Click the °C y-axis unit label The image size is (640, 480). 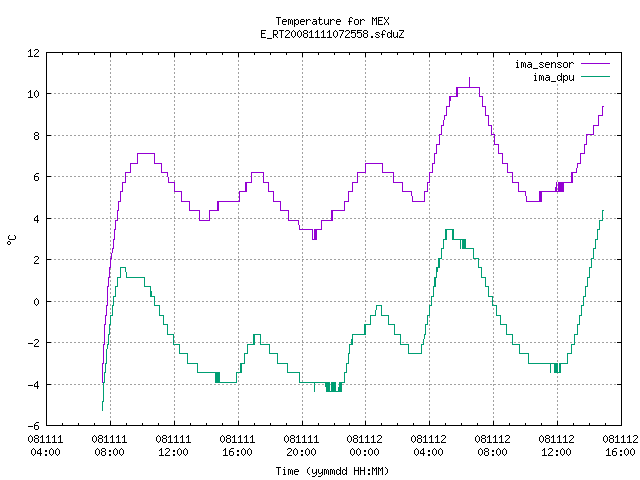pos(11,239)
